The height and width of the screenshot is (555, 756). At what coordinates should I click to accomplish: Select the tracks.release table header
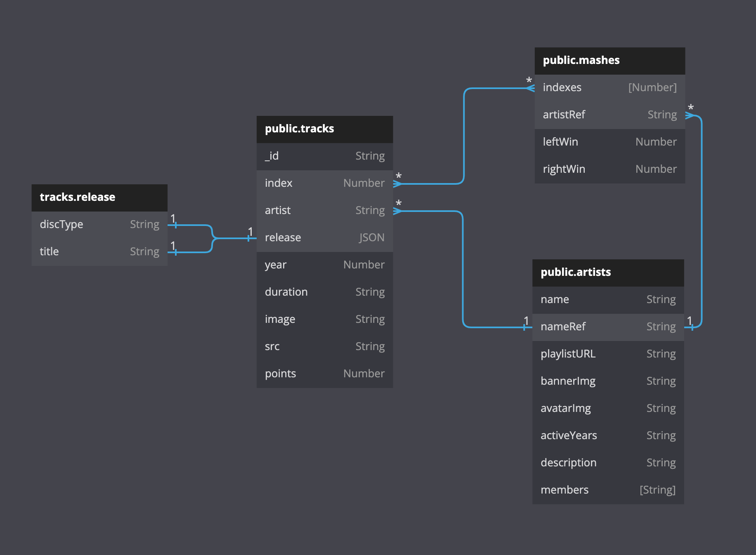(x=99, y=198)
